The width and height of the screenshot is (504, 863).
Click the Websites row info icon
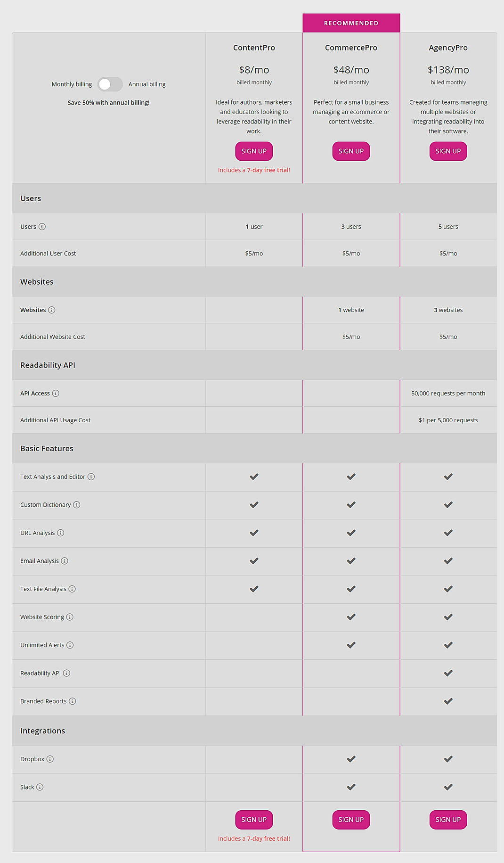[52, 310]
